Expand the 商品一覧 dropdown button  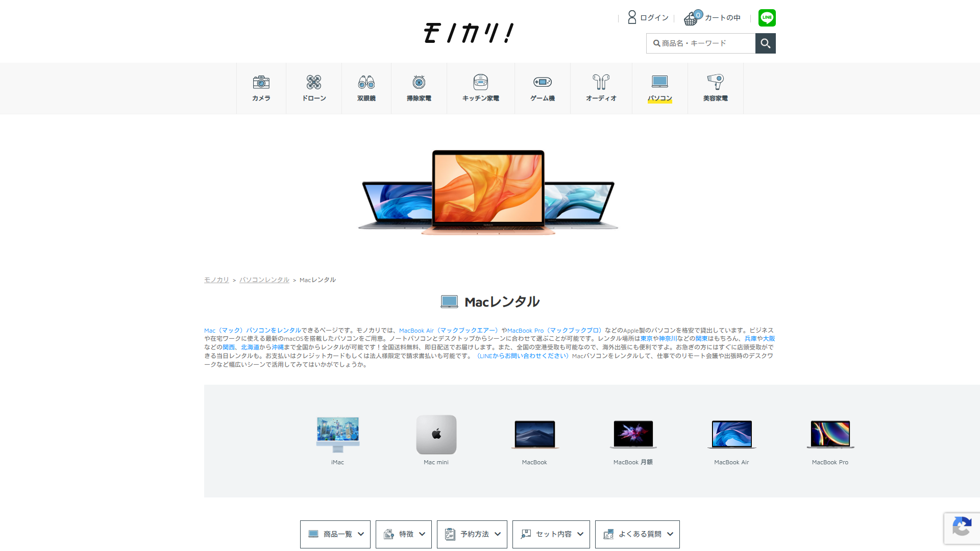(x=335, y=534)
